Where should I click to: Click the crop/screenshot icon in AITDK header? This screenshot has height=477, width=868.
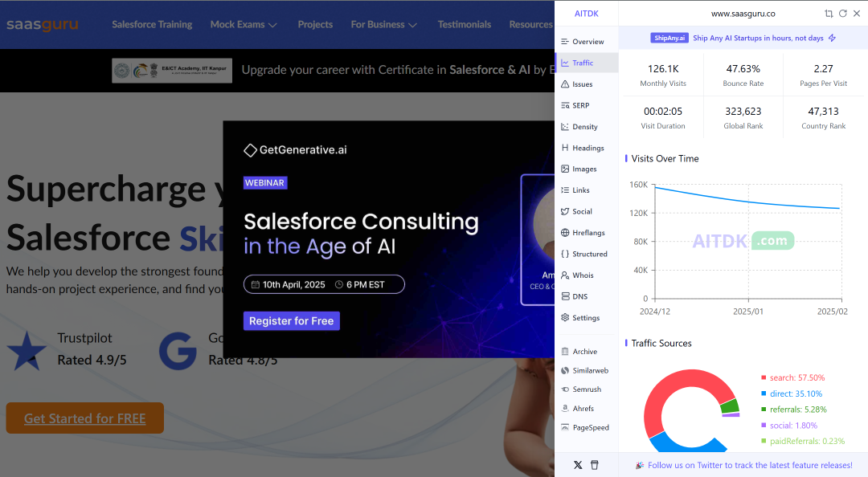coord(829,14)
